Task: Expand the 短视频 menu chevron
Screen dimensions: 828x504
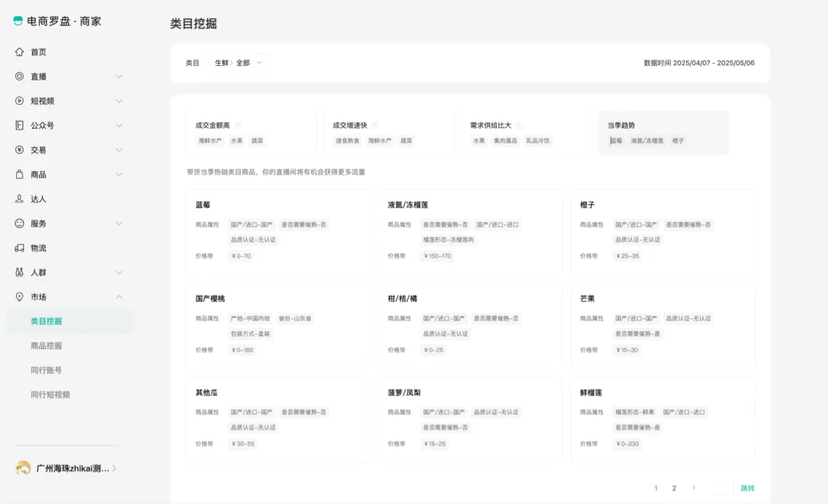Action: tap(119, 101)
